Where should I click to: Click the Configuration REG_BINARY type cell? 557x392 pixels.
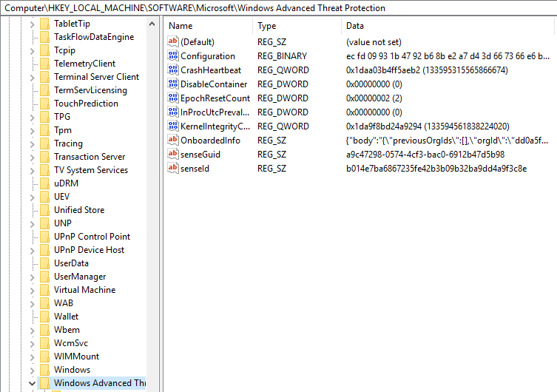point(282,56)
